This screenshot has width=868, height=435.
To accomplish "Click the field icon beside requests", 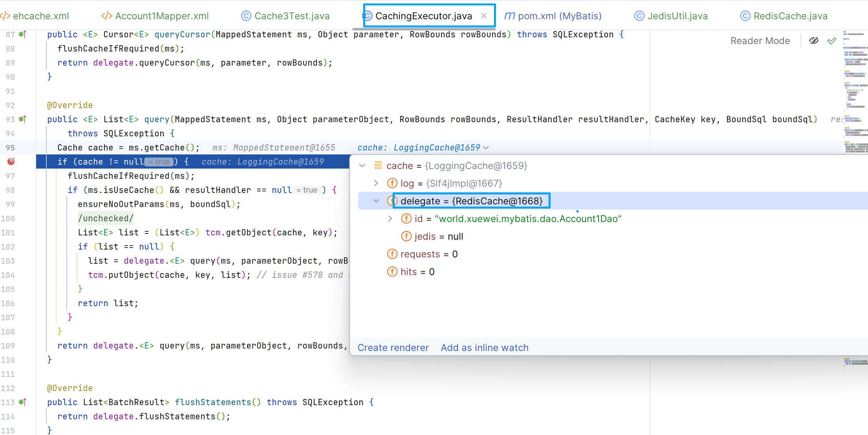I will coord(392,254).
